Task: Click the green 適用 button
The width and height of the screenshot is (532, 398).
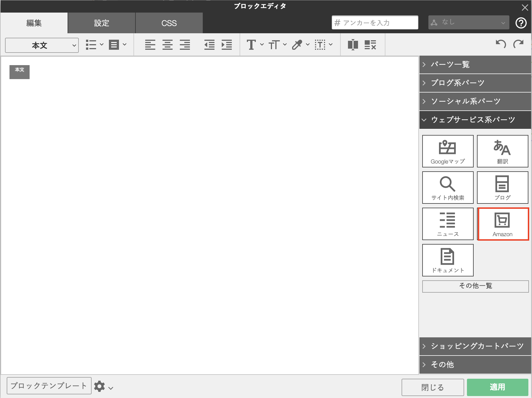Action: [497, 387]
